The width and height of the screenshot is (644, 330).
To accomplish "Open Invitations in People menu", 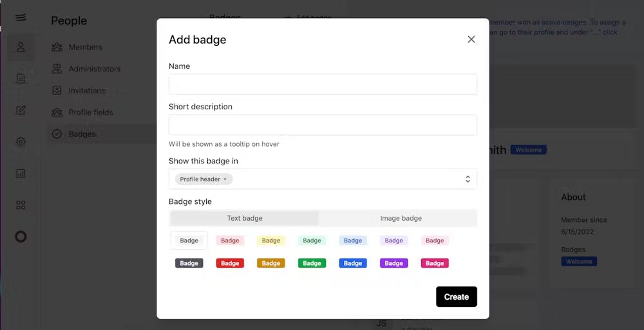I will [x=87, y=91].
